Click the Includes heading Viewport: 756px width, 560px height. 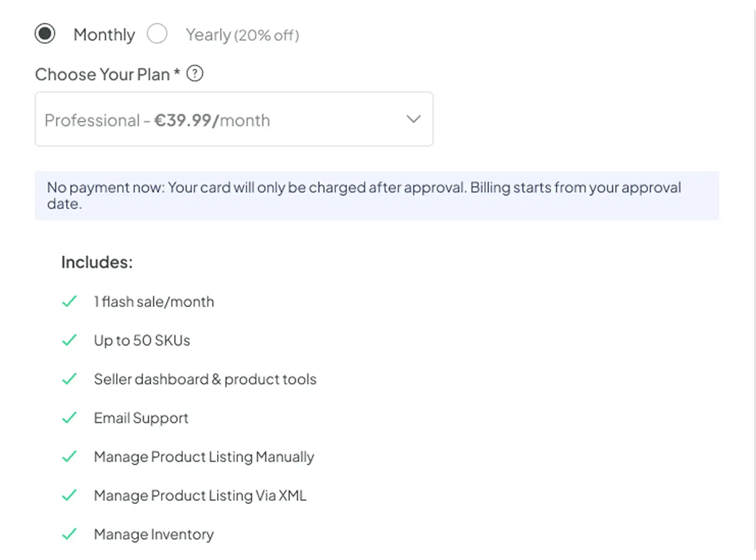tap(96, 263)
